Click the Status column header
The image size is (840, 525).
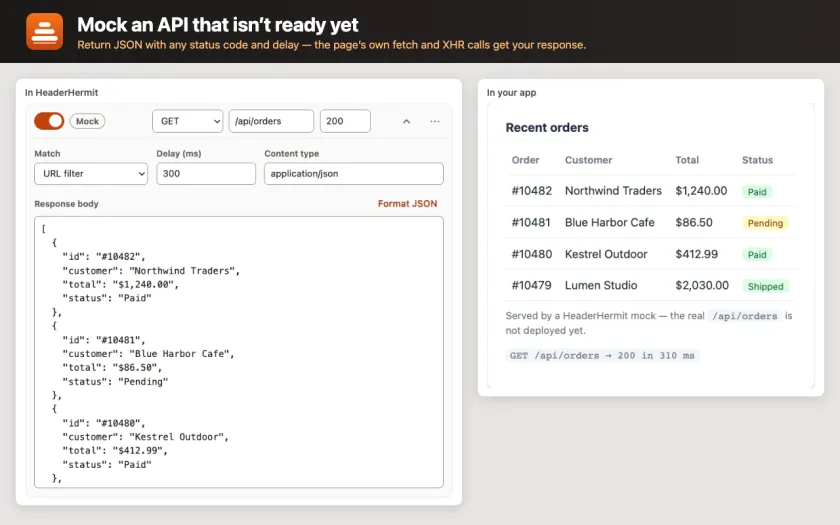757,160
